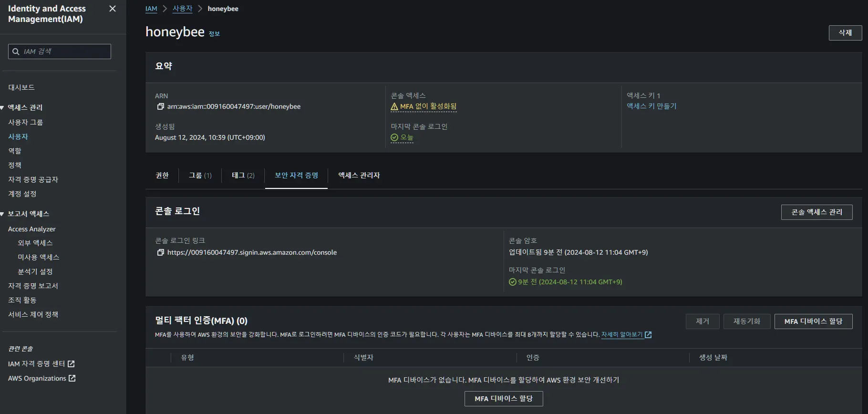Click the 멀티 팩터 인증(MFA) (0) heading
The width and height of the screenshot is (868, 414).
click(201, 321)
